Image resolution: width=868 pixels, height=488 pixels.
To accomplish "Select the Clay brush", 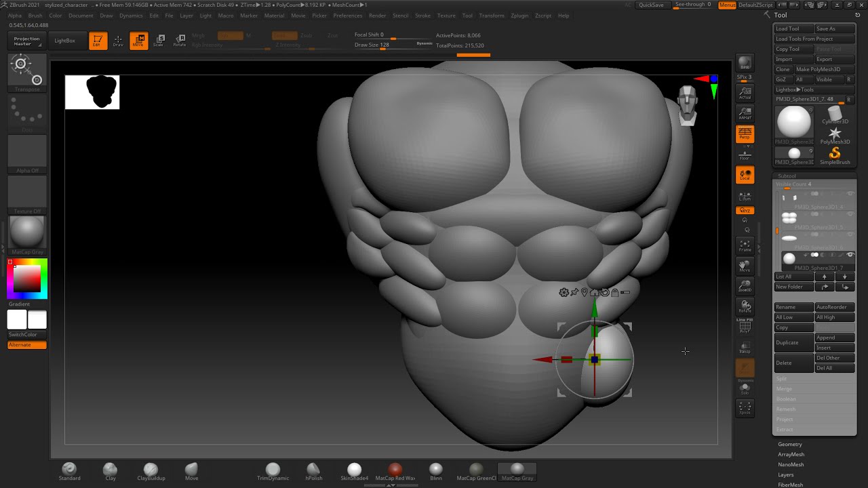I will click(110, 472).
